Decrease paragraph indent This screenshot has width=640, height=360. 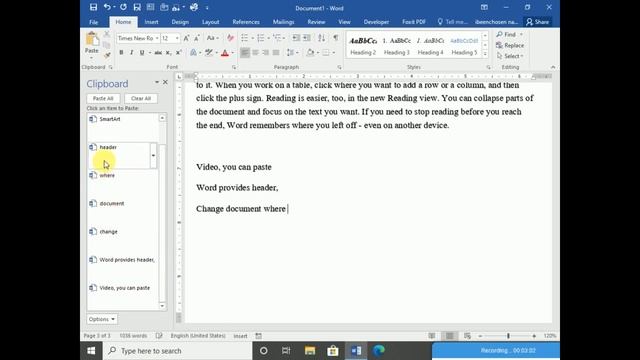click(296, 38)
